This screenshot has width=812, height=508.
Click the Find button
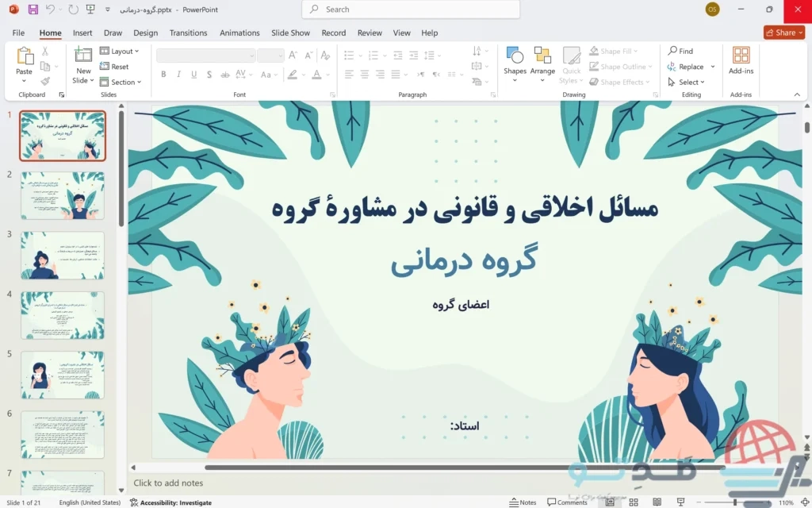pos(680,51)
